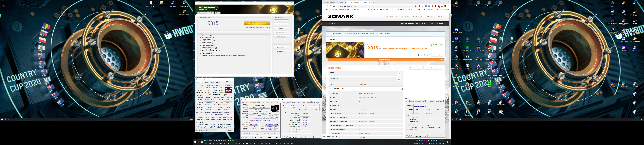The image size is (644, 145).
Task: Open a new Chrome tab with the plus button
Action: pos(373,3)
